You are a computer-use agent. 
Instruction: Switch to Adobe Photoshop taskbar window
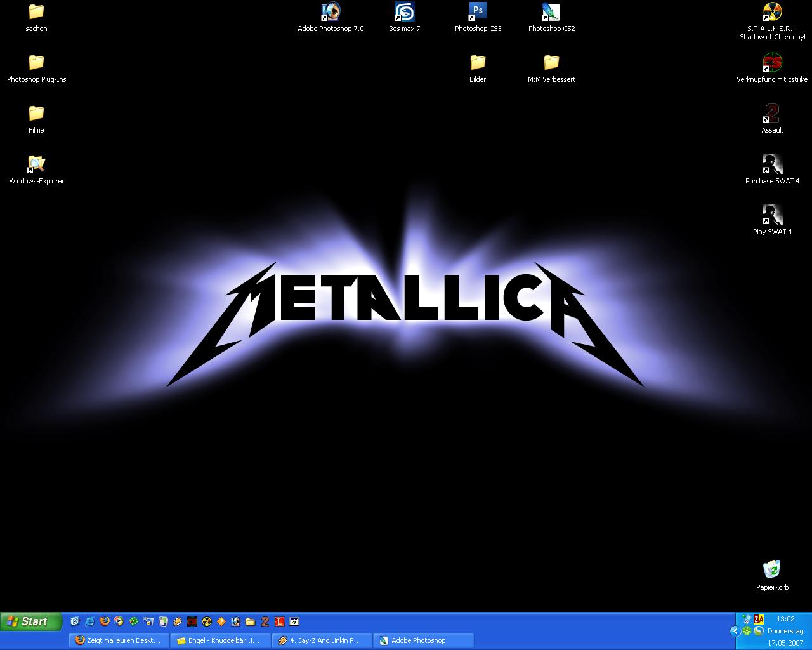pyautogui.click(x=424, y=640)
